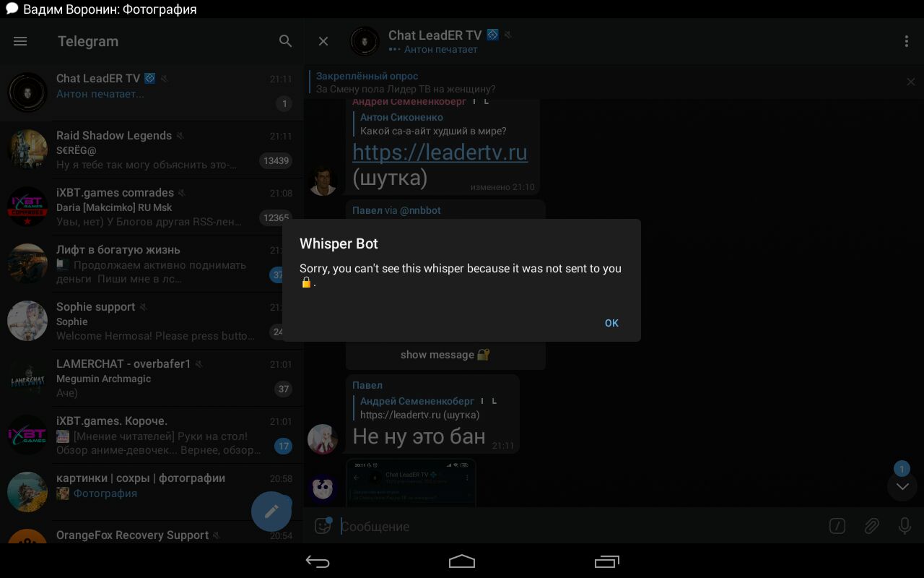Follow the https://leadertv.ru link
924x578 pixels.
coord(440,152)
